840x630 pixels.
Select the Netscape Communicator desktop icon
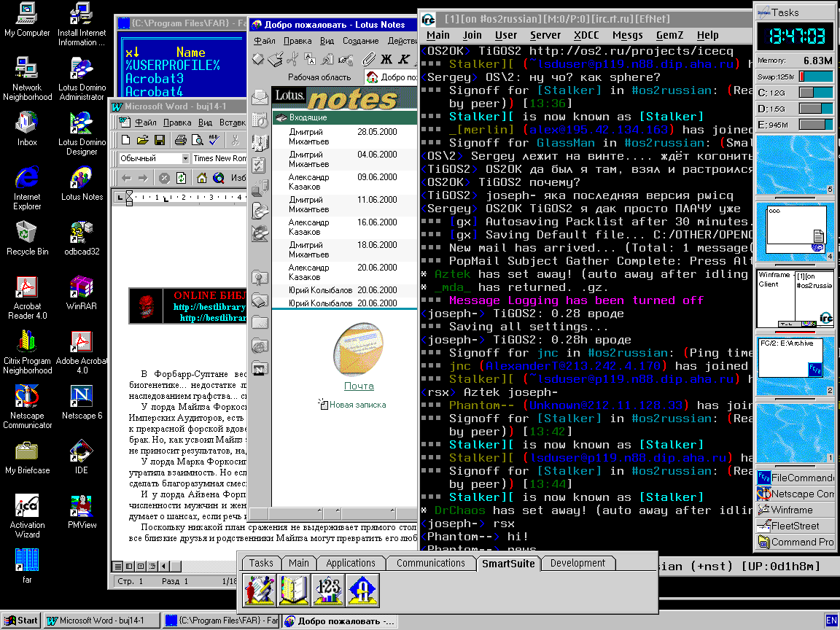tap(27, 406)
